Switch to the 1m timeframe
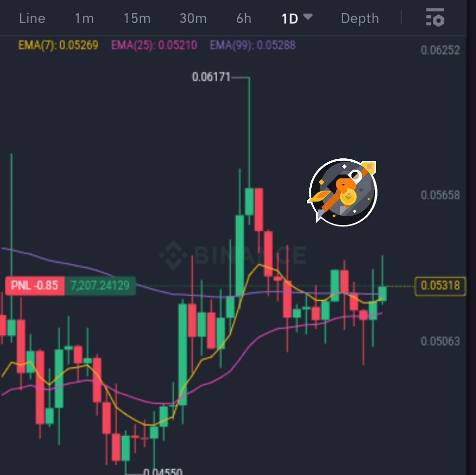Screen dimensions: 476x475 84,19
